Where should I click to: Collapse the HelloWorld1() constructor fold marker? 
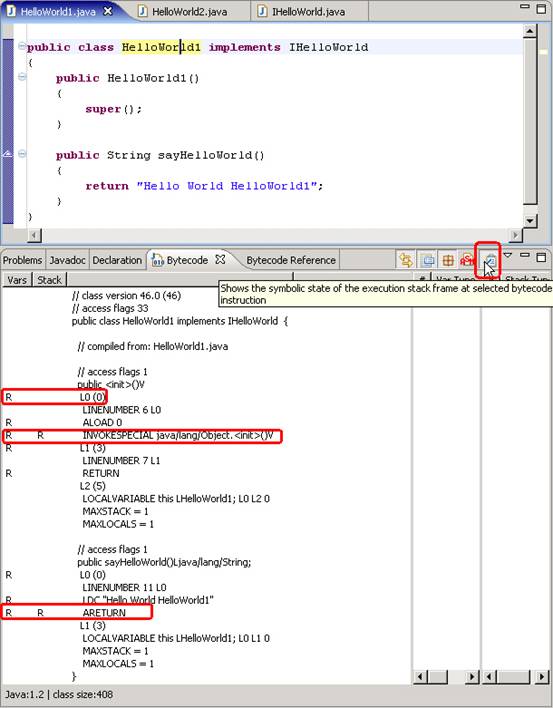tap(21, 77)
